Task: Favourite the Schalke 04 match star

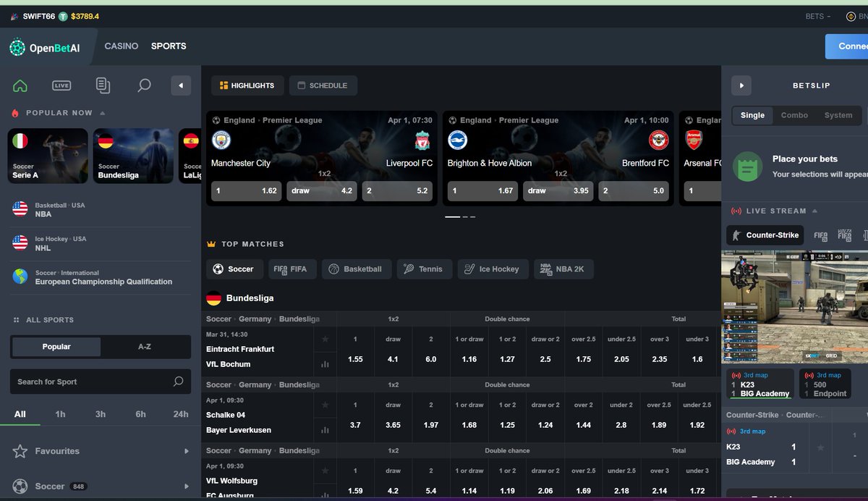Action: coord(325,405)
